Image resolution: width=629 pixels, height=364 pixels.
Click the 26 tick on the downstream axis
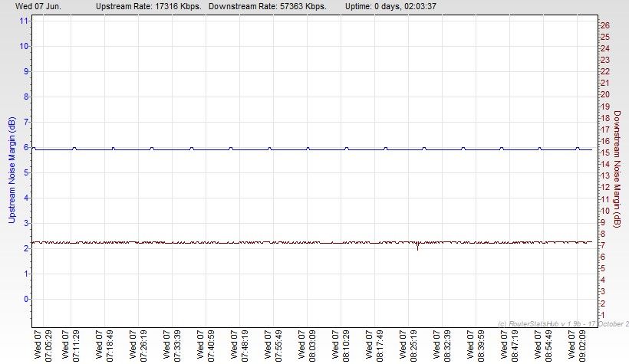coord(605,25)
